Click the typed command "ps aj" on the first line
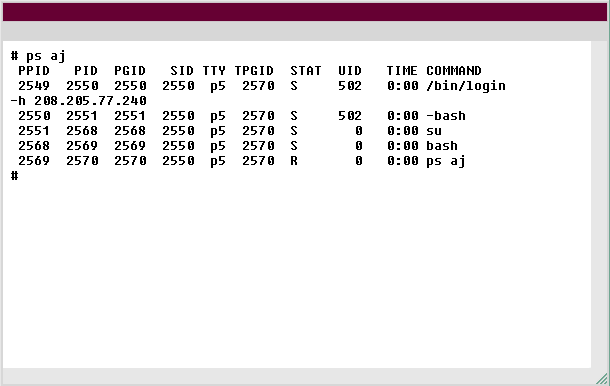This screenshot has width=610, height=386. (46, 56)
